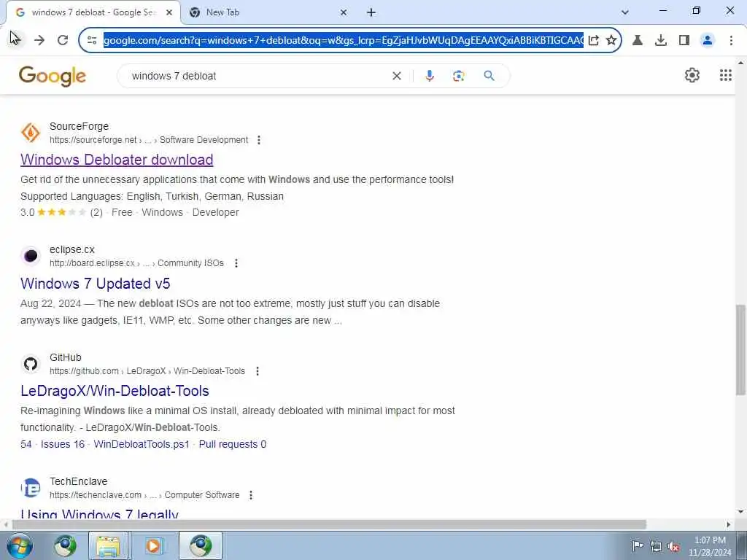The height and width of the screenshot is (560, 747).
Task: Click the vertical scrollbar thumb
Action: pyautogui.click(x=740, y=350)
